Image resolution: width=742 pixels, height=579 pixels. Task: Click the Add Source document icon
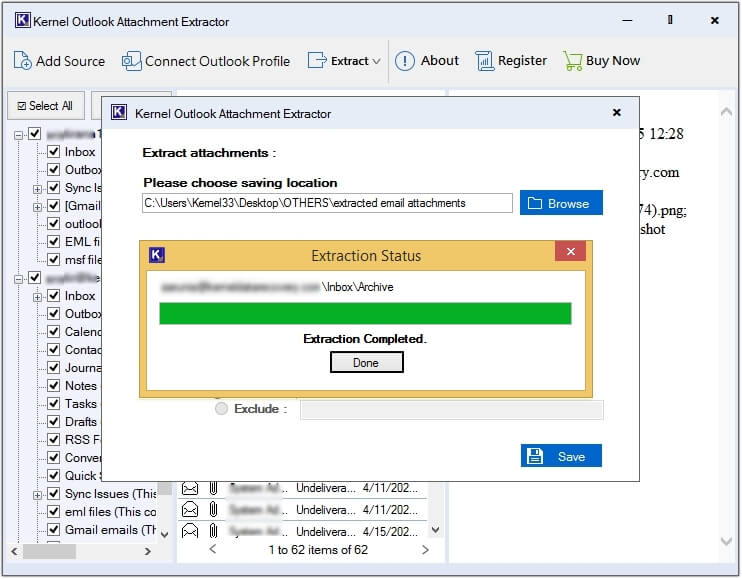pyautogui.click(x=22, y=61)
